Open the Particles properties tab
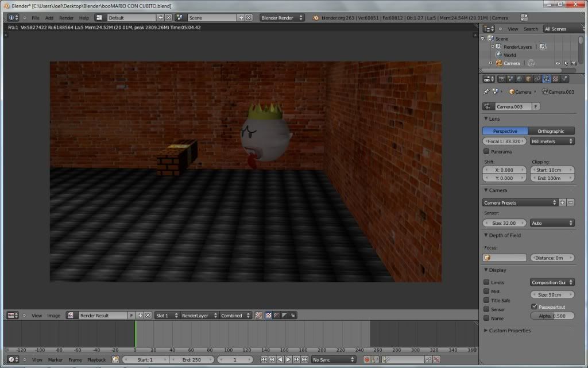The height and width of the screenshot is (368, 588). (x=564, y=79)
